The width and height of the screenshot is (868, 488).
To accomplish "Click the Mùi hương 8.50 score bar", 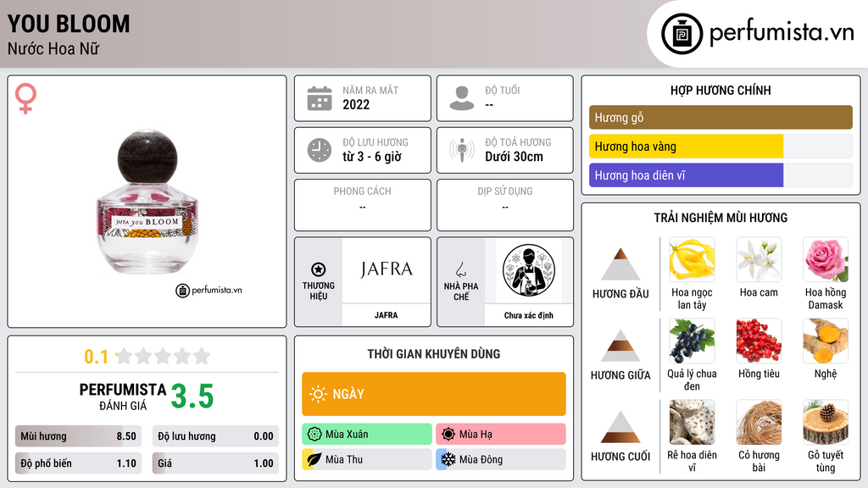I will coord(78,436).
